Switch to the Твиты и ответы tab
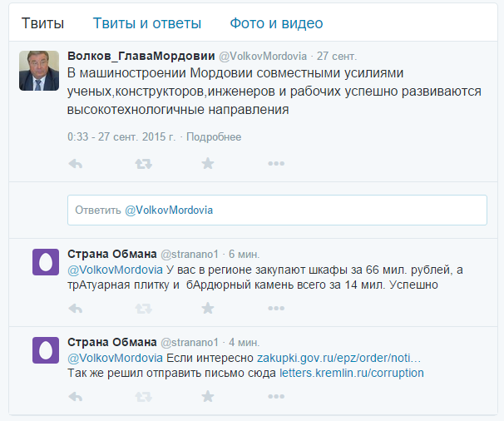The image size is (504, 421). click(147, 23)
